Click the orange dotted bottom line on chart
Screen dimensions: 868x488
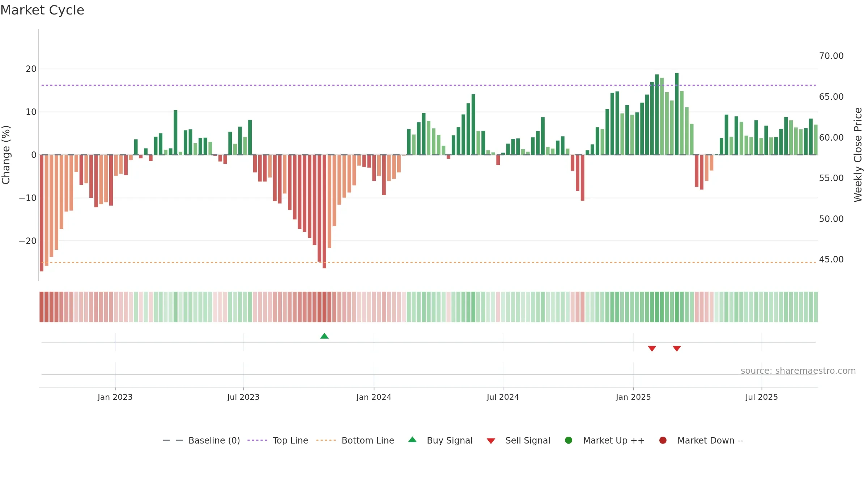429,262
